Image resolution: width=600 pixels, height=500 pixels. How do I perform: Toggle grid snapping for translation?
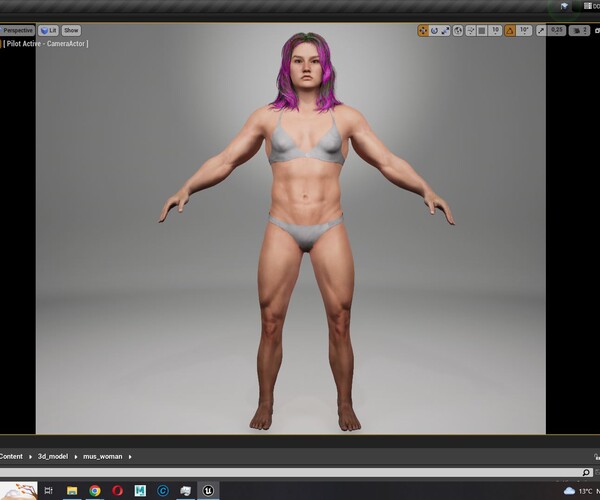coord(482,31)
